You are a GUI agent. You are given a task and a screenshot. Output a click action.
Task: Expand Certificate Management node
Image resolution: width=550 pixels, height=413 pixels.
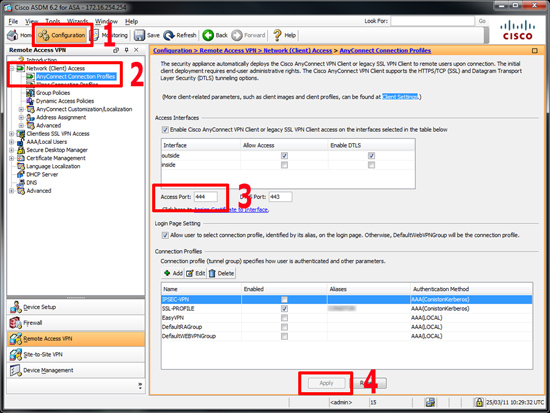coord(12,158)
